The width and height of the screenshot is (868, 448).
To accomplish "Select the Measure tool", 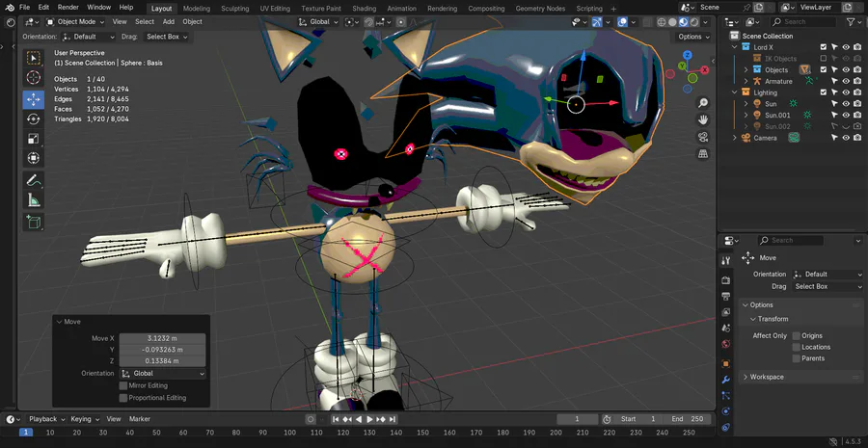I will [x=33, y=200].
